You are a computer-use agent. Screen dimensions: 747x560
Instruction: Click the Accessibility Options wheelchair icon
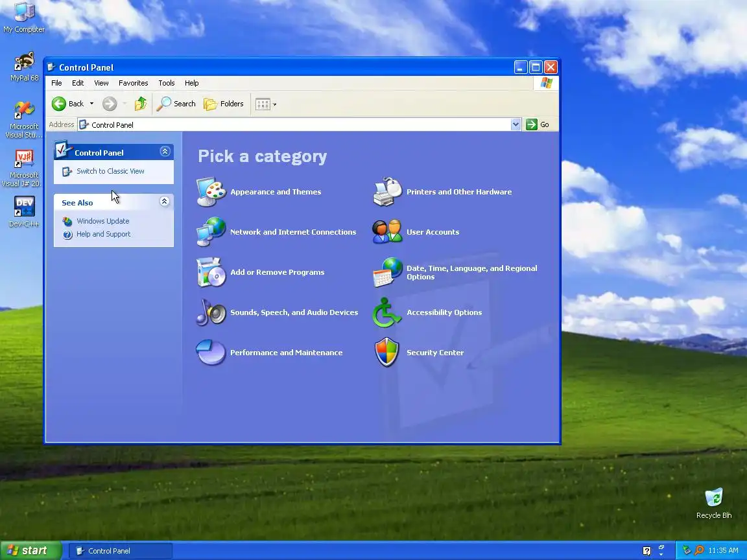[x=387, y=312]
